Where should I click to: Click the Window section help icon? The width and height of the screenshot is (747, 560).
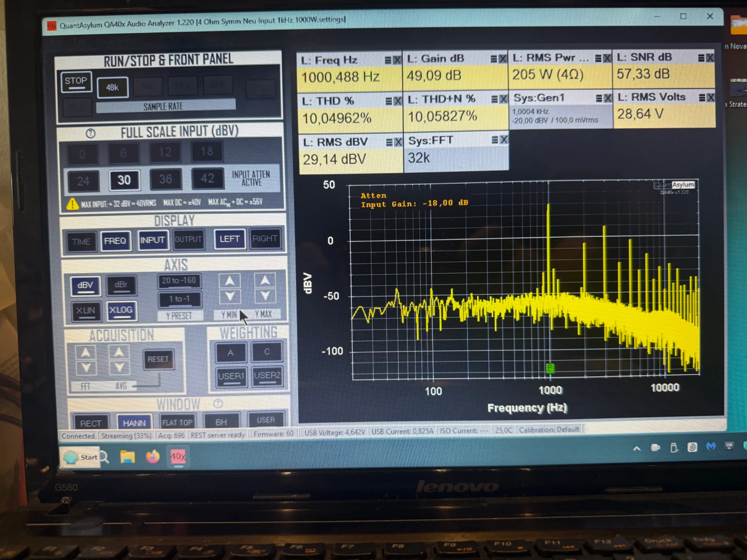click(x=218, y=404)
